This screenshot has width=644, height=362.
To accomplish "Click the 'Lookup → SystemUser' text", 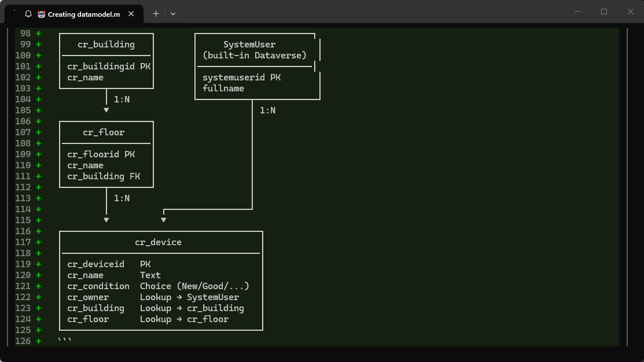I will tap(189, 297).
